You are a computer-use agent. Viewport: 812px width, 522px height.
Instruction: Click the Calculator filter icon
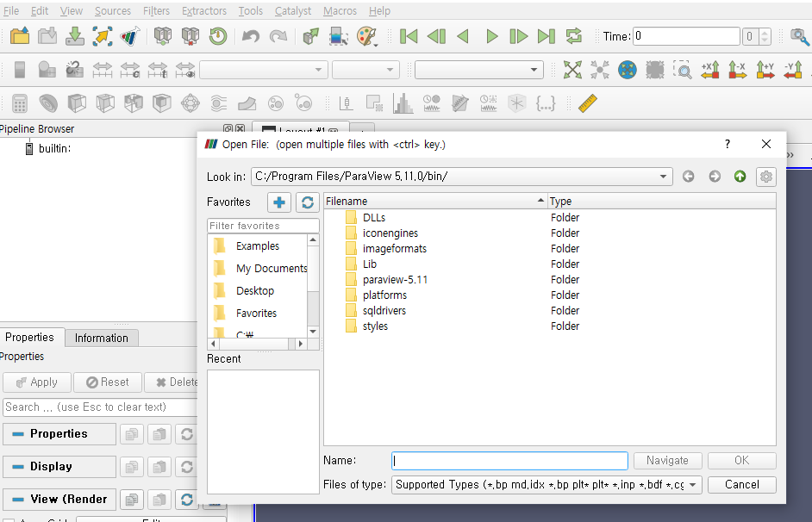pyautogui.click(x=20, y=103)
